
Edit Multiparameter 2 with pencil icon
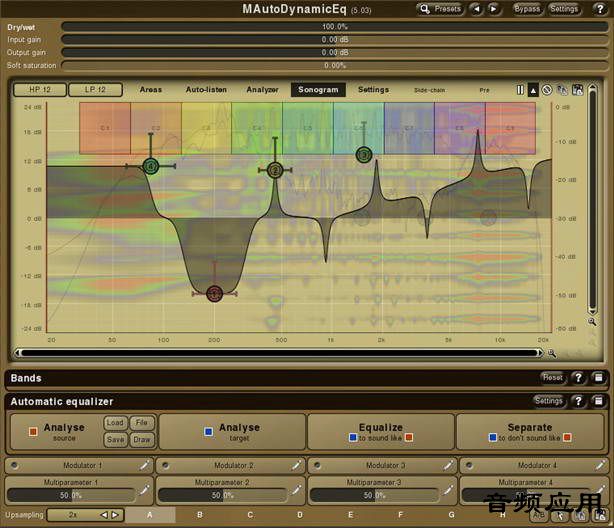coord(296,489)
